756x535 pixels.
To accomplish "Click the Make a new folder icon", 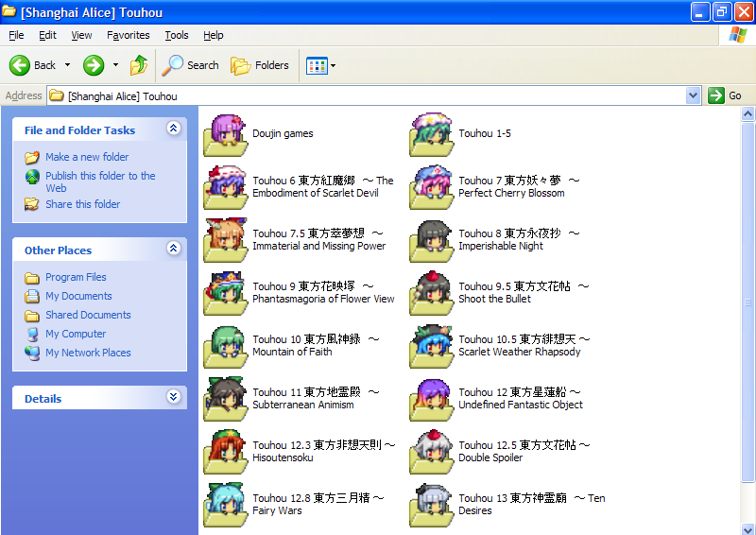I will [32, 157].
